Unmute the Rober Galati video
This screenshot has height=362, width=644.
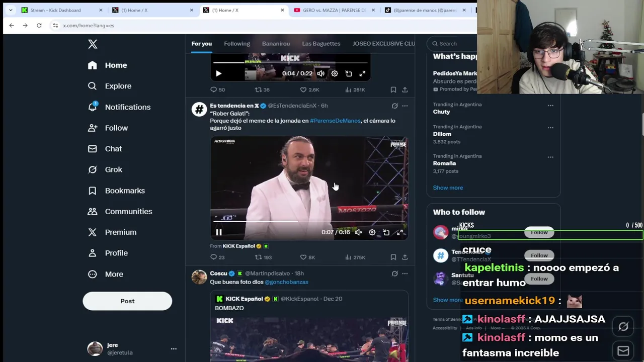(x=358, y=232)
